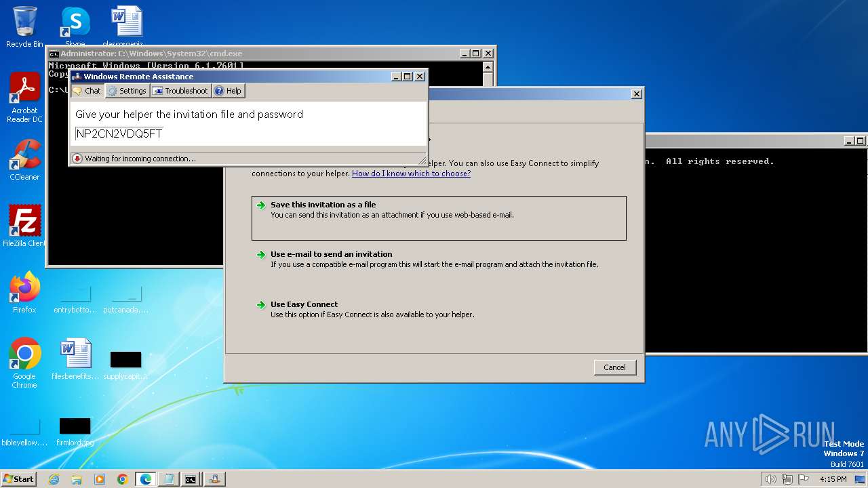Switch to cmd.exe taskbar button

click(191, 479)
